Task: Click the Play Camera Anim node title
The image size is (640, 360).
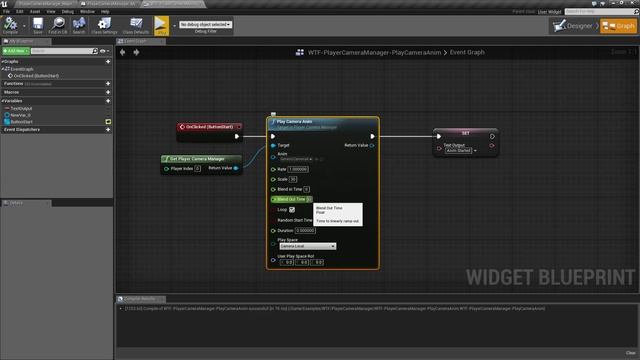Action: click(294, 122)
